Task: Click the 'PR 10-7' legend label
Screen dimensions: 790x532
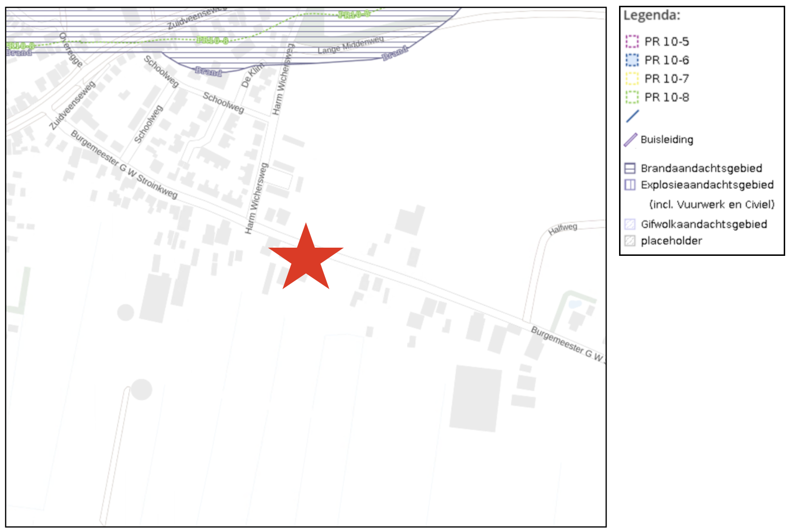Action: pos(667,78)
